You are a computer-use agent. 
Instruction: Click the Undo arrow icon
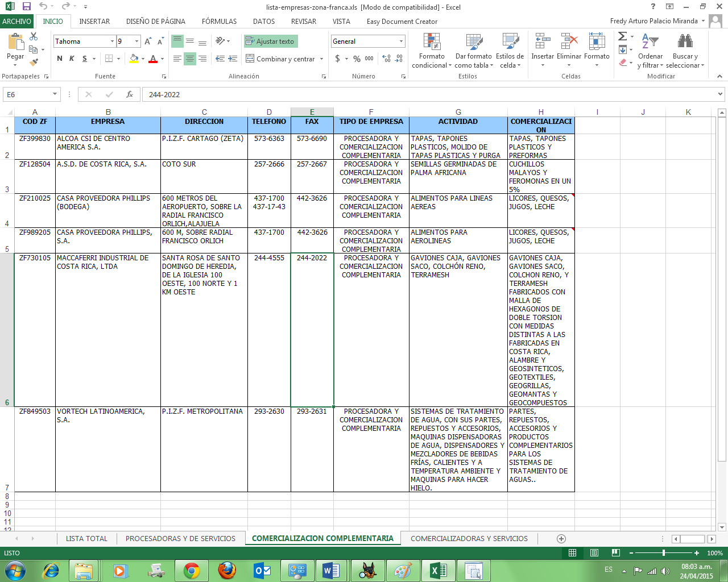(43, 7)
